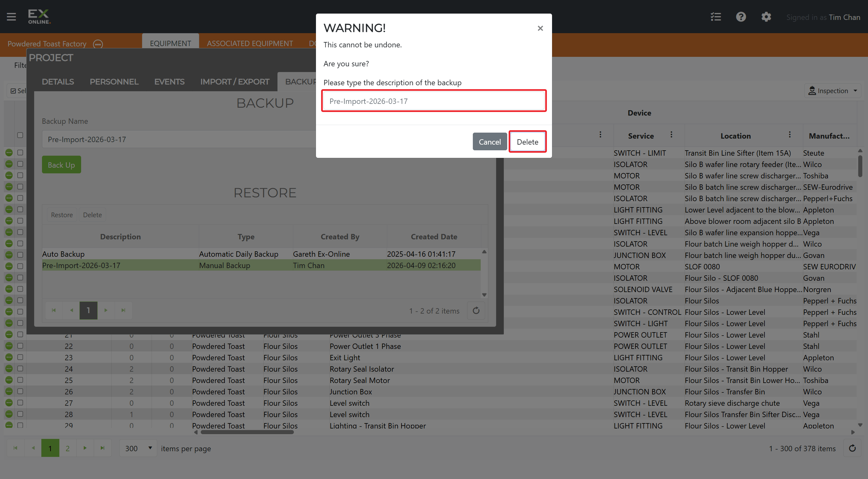Click status icon in row 22
The image size is (868, 479).
(x=9, y=346)
